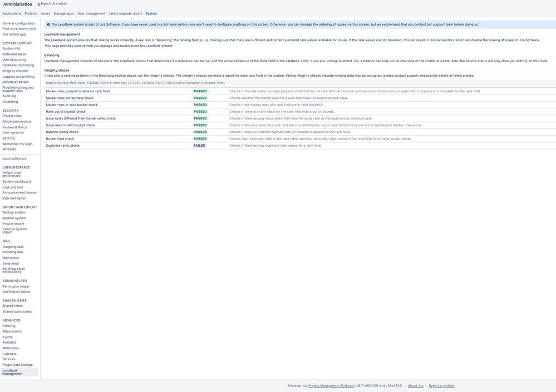The width and height of the screenshot is (556, 392).
Task: Click the info icon in the LexoRank notice
Action: click(48, 24)
